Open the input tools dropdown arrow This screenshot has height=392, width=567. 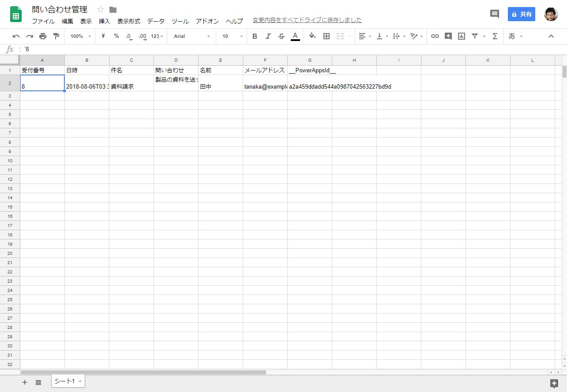click(521, 36)
